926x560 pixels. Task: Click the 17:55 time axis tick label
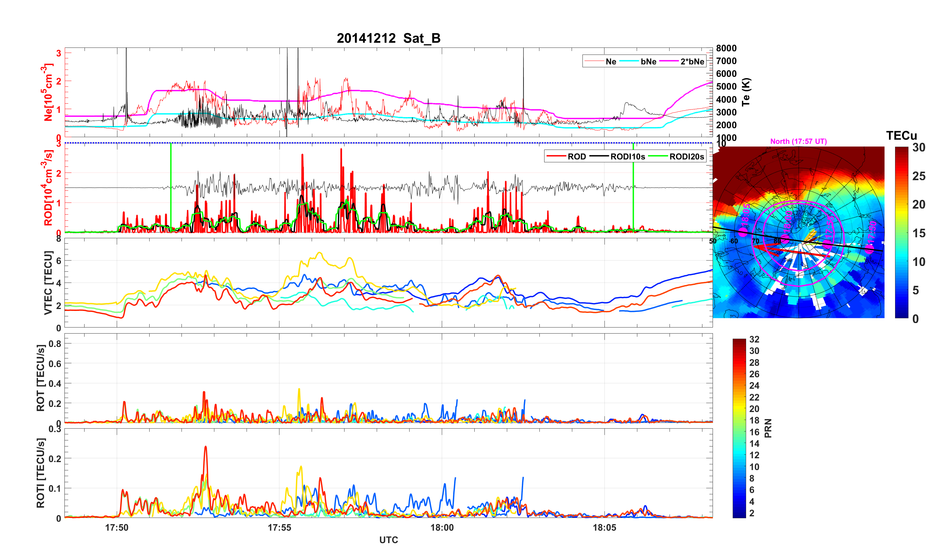[279, 528]
